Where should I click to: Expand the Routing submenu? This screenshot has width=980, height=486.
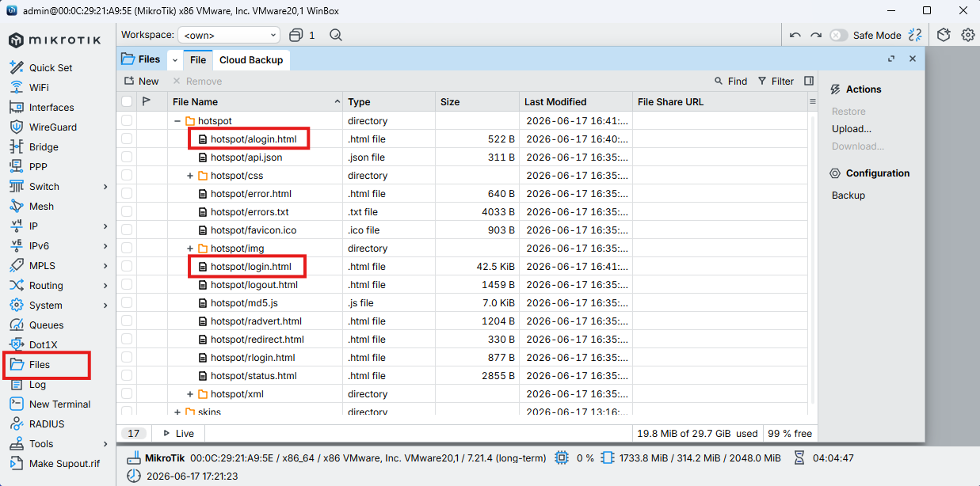(105, 286)
